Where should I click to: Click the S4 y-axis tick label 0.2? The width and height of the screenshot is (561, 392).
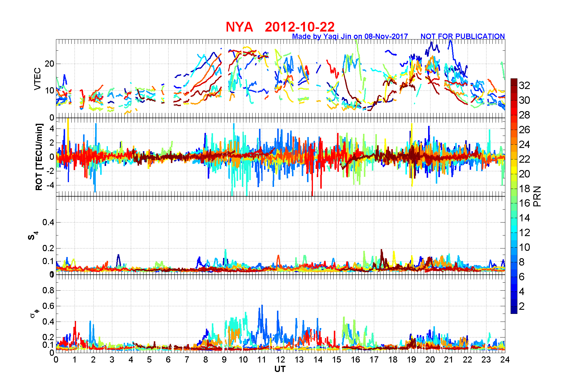pos(48,248)
